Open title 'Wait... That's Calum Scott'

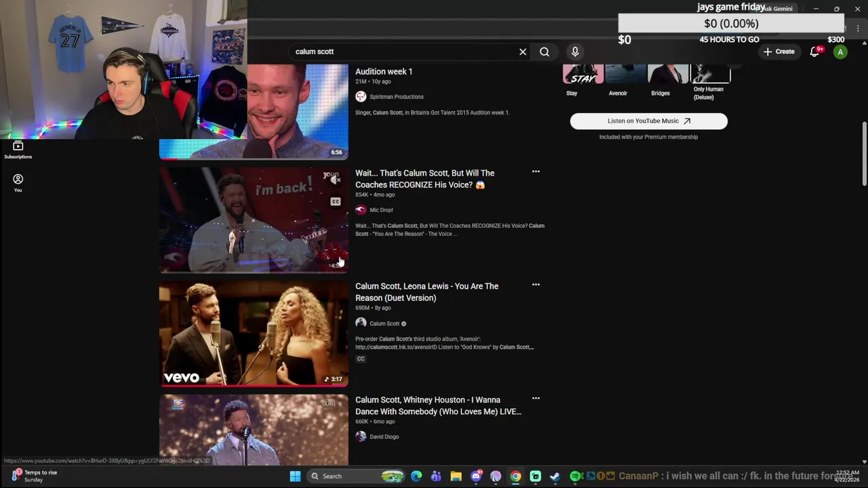click(425, 179)
